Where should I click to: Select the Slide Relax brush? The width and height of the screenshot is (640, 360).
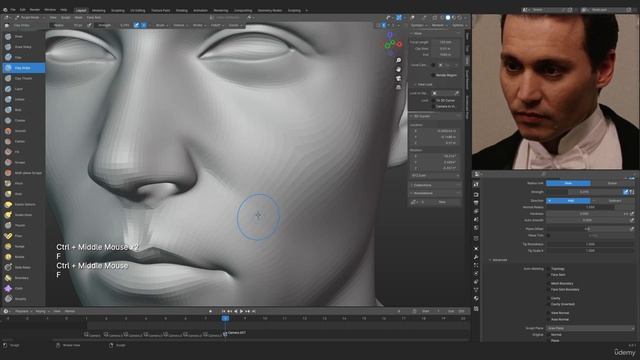click(23, 267)
